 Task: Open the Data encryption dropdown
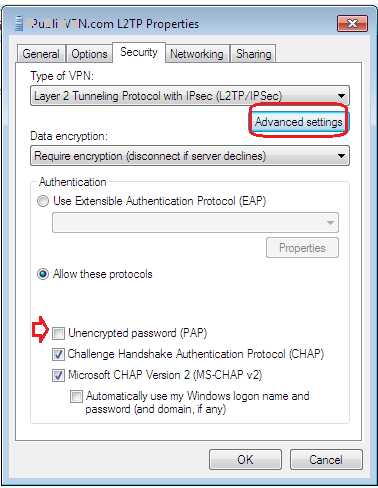(x=190, y=156)
